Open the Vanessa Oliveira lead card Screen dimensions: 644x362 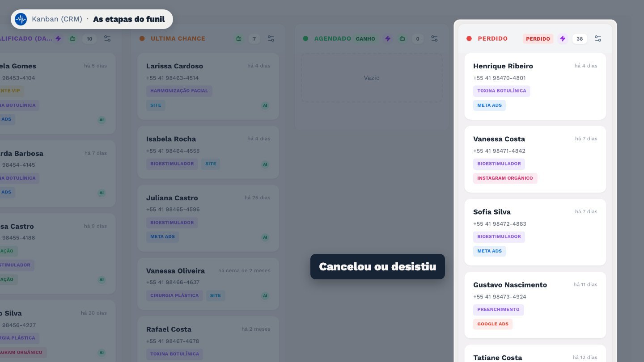click(x=208, y=284)
